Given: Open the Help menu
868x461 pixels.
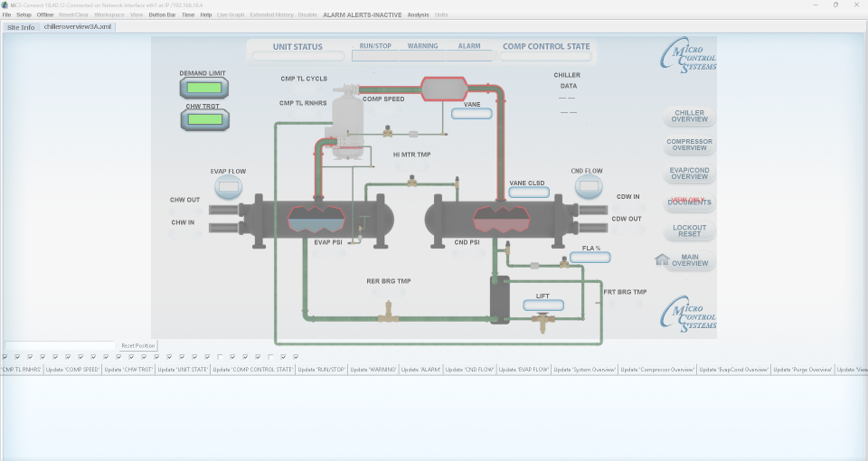Looking at the screenshot, I should coord(206,15).
